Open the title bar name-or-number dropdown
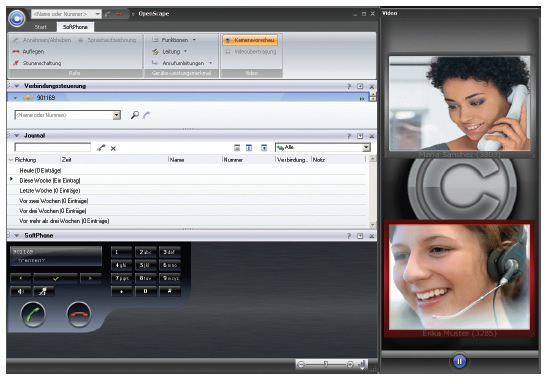546x384 pixels. pyautogui.click(x=98, y=14)
